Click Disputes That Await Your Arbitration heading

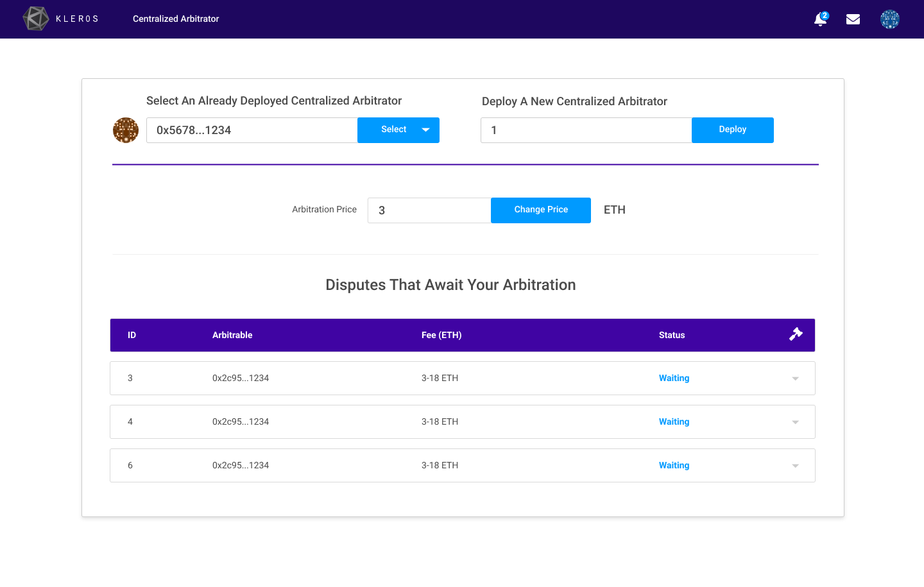450,285
